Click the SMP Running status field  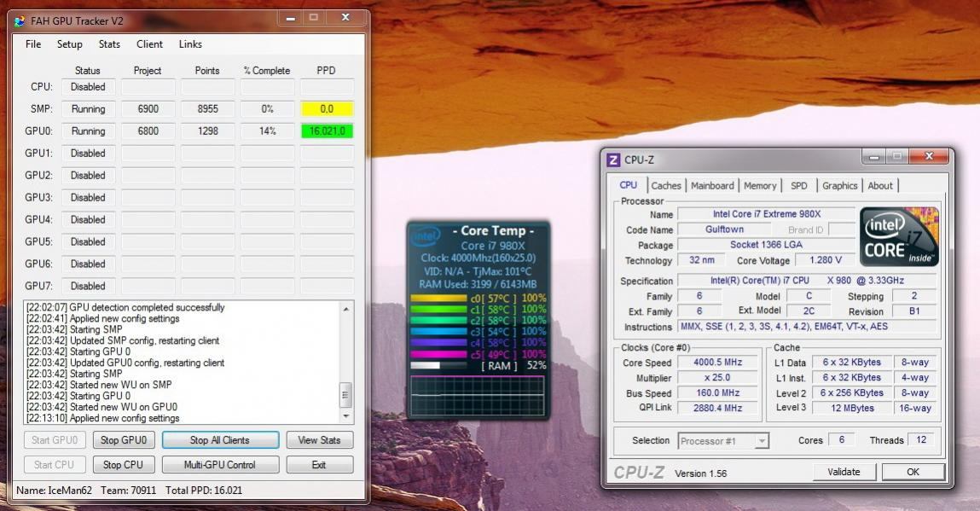(x=88, y=109)
